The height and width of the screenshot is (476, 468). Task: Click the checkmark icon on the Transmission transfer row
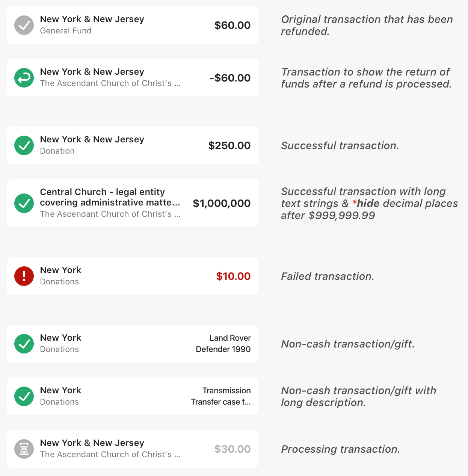click(x=24, y=396)
